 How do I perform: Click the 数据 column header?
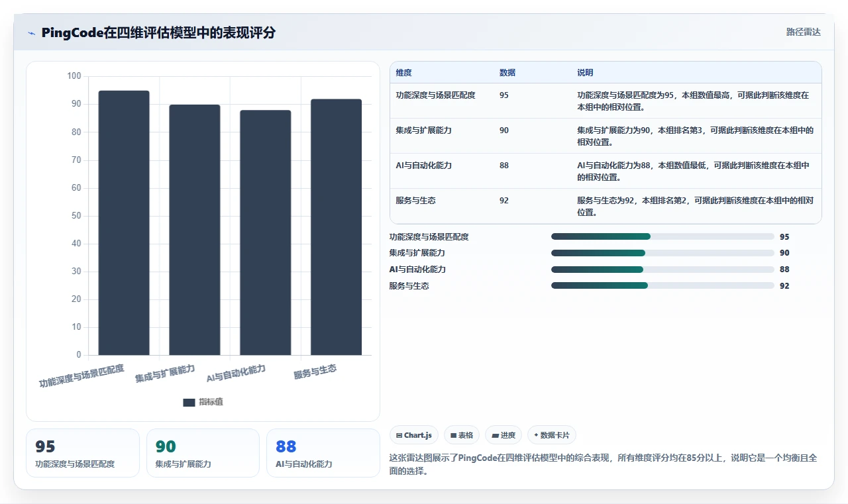point(507,73)
